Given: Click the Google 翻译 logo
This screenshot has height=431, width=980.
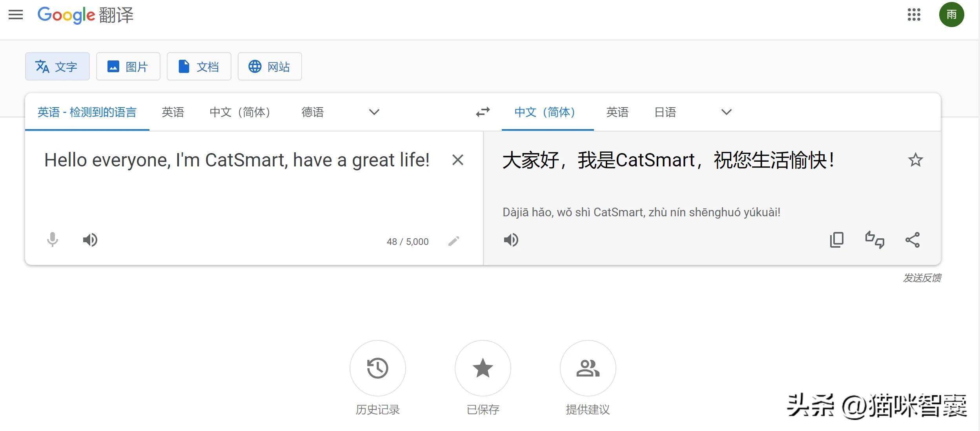Looking at the screenshot, I should (x=86, y=15).
